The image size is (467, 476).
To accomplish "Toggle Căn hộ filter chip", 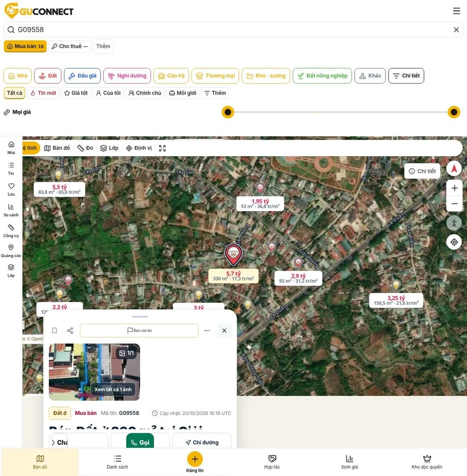I will pos(171,76).
